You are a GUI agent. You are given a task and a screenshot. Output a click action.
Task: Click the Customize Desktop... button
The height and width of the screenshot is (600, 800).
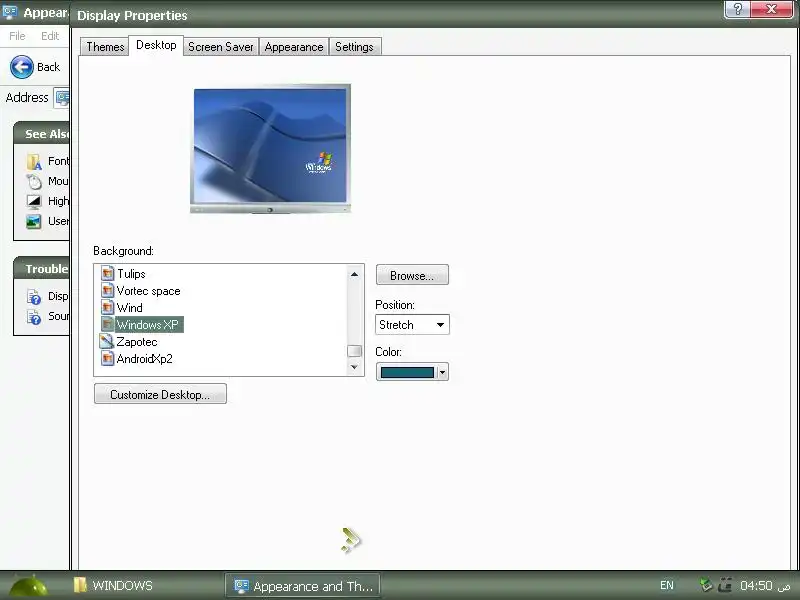160,394
